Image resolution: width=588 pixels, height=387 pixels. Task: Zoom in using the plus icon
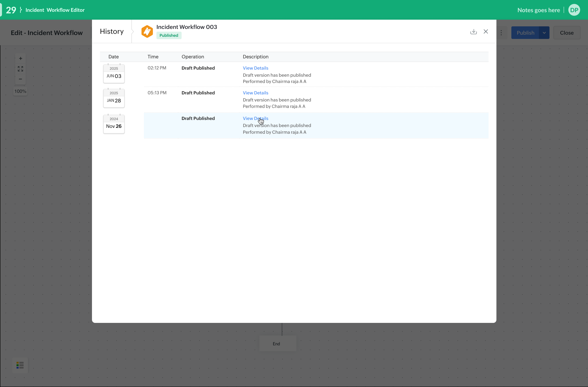point(20,59)
